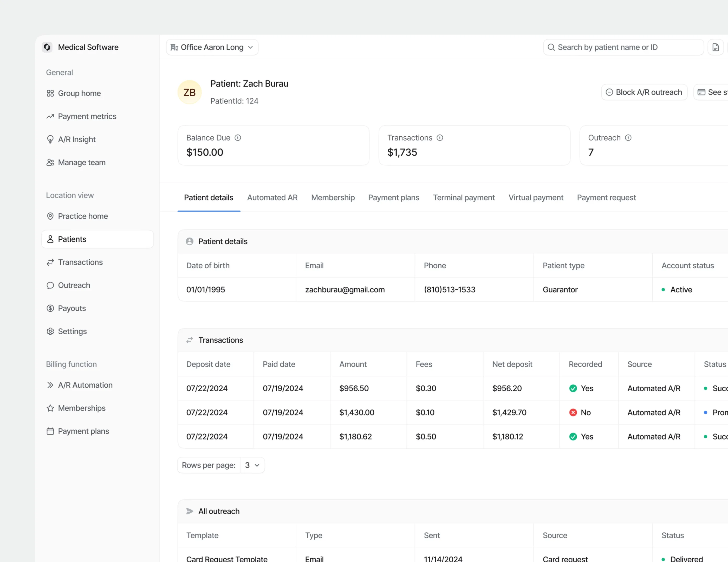Click the Outreach card info icon

pos(628,138)
